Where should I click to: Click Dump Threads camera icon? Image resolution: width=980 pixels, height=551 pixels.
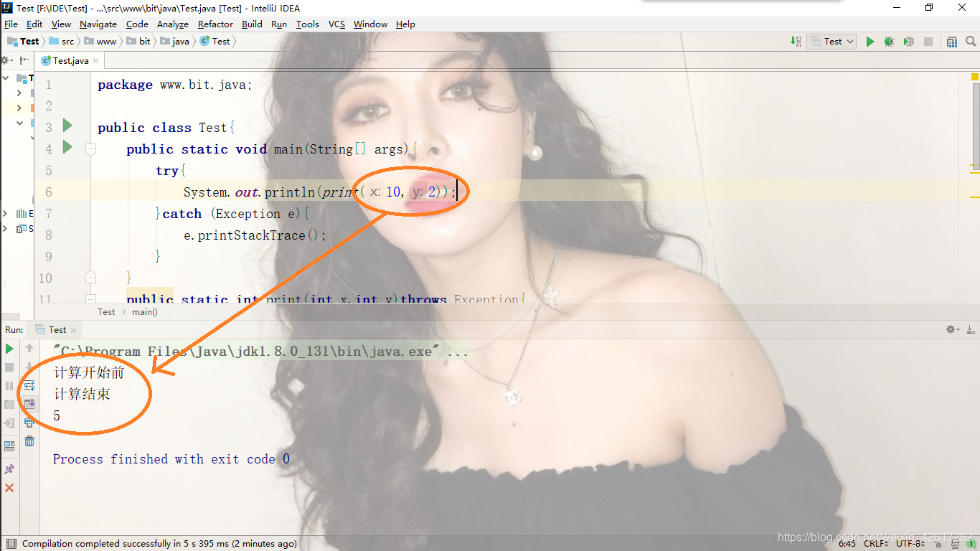[9, 405]
